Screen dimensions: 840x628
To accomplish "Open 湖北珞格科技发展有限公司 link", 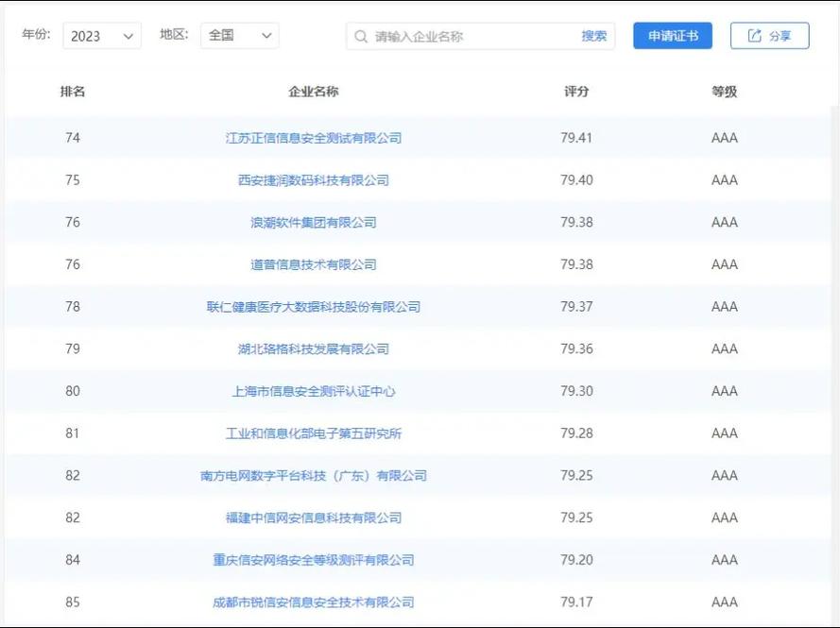I will click(x=314, y=349).
